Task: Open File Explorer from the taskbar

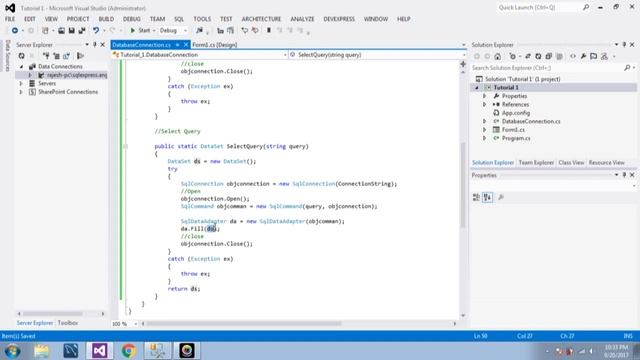Action: [x=42, y=351]
